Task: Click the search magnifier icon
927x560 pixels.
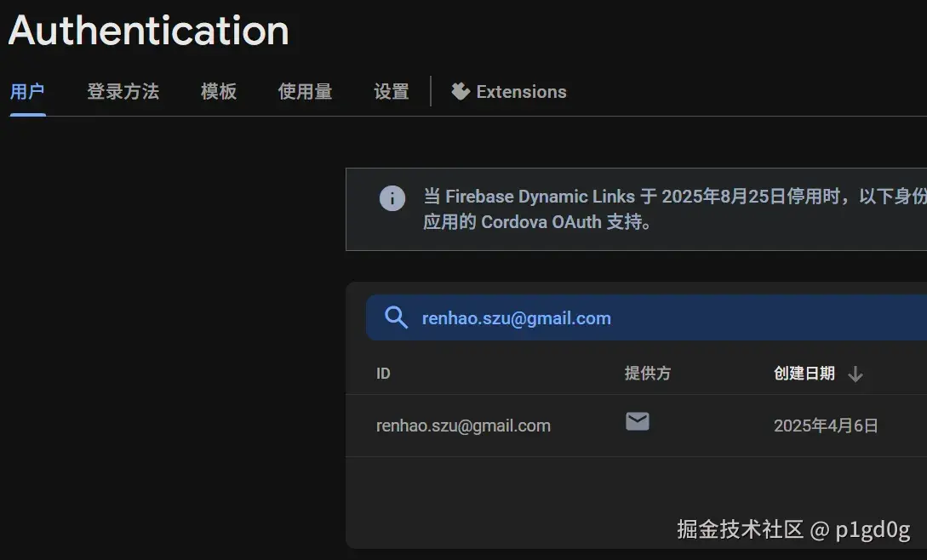Action: tap(396, 317)
